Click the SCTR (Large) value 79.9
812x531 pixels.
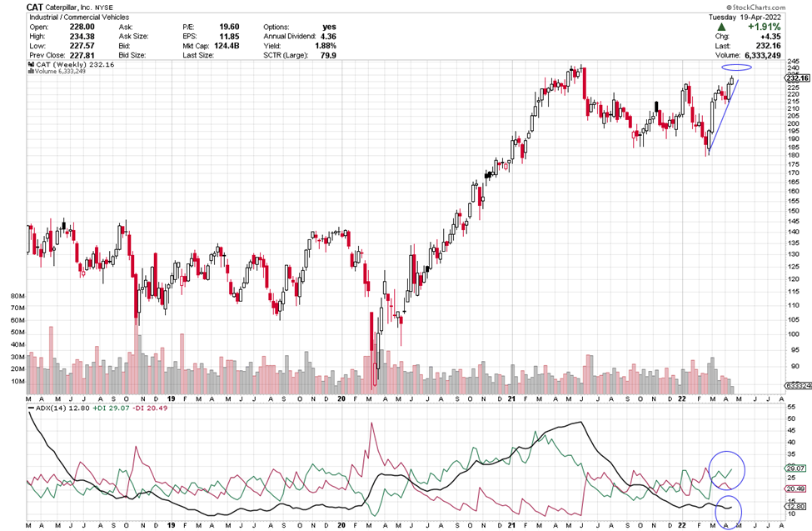(x=328, y=55)
